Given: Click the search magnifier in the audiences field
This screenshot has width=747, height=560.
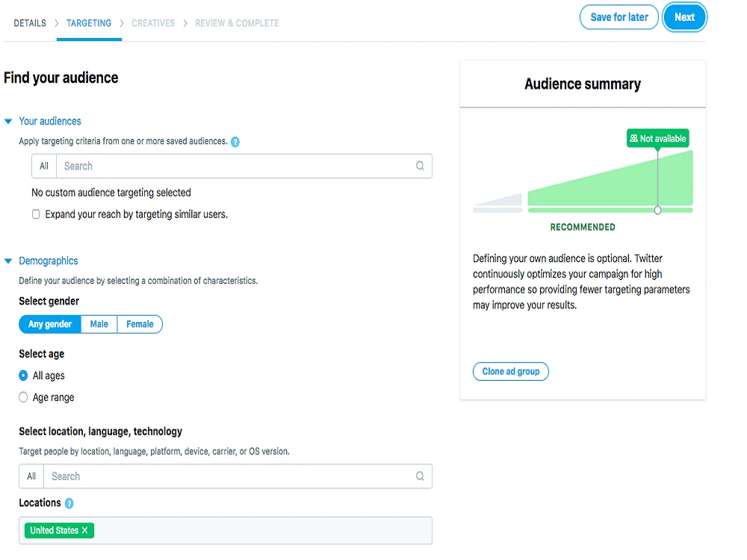Looking at the screenshot, I should (x=419, y=166).
